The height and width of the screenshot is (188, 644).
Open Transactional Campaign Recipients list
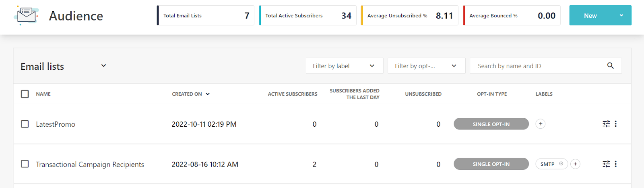coord(90,164)
